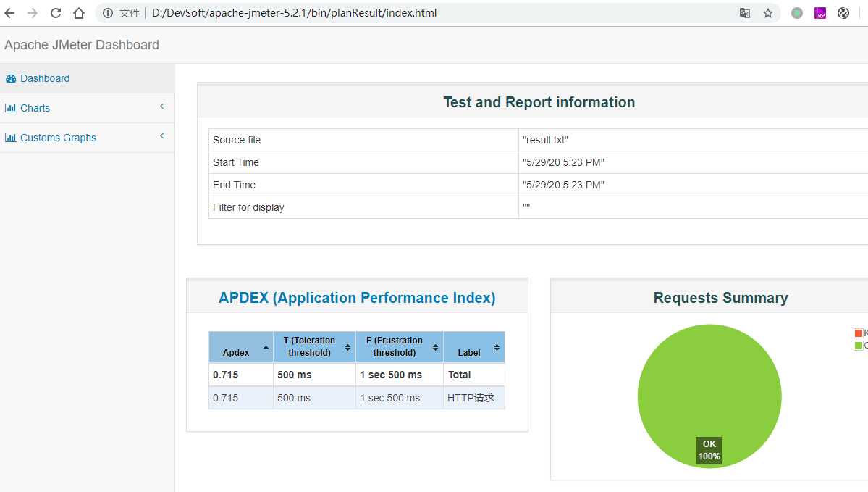Sort by F (Frustration threshold) arrows
The image size is (868, 492).
435,347
